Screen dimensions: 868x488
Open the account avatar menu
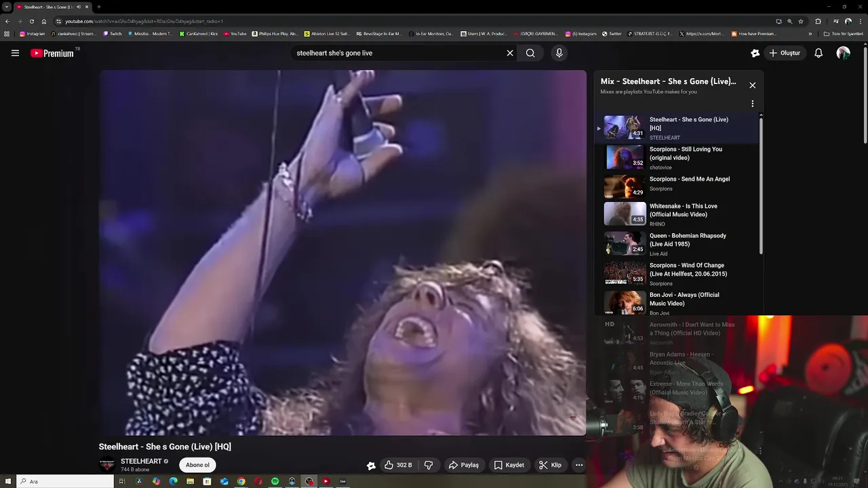[843, 53]
